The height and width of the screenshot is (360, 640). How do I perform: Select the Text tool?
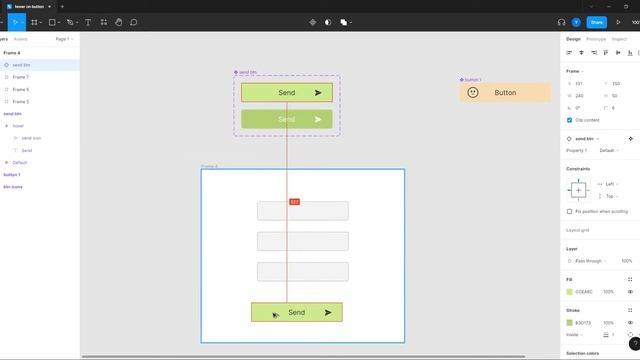coord(88,22)
